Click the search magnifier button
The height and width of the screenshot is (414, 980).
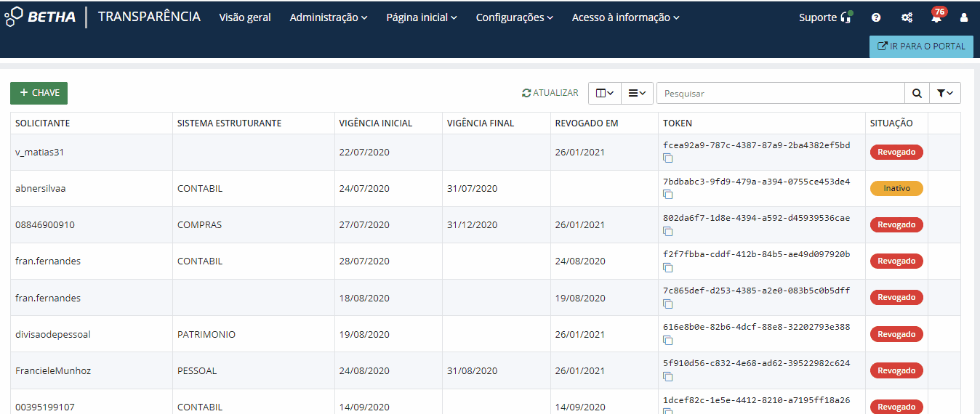coord(917,93)
